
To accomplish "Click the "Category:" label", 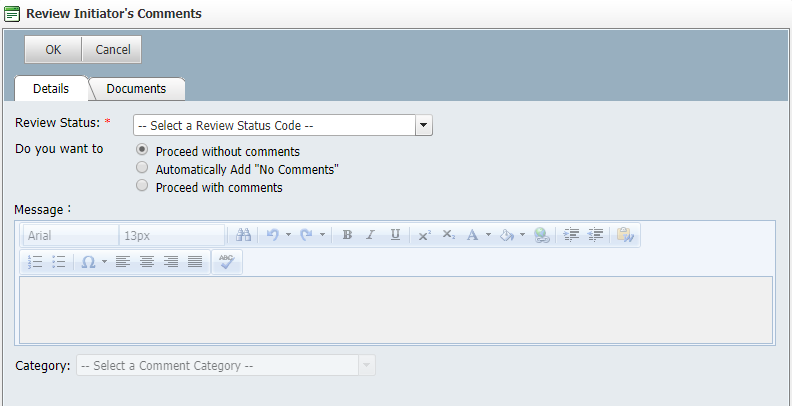I will pos(43,366).
